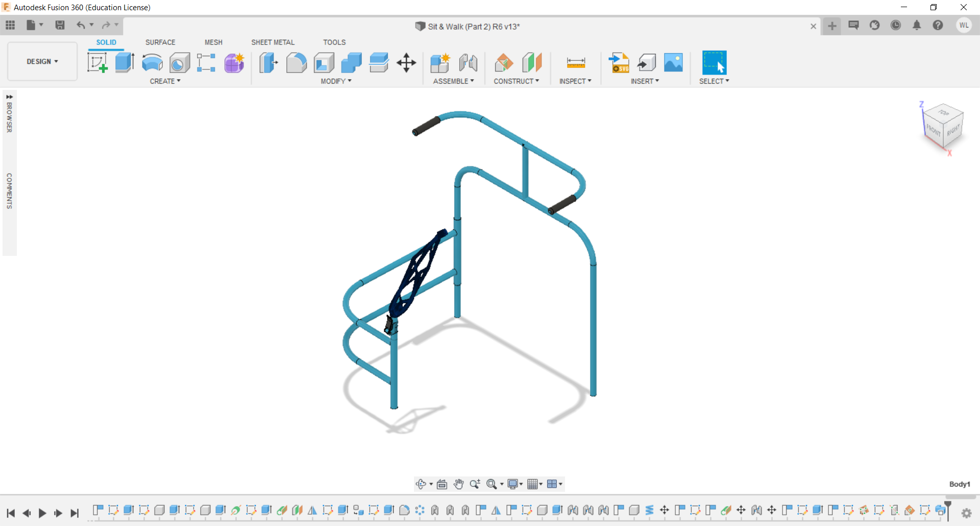Screen dimensions: 980x526
Task: Toggle the grid and snaps display
Action: (x=533, y=484)
